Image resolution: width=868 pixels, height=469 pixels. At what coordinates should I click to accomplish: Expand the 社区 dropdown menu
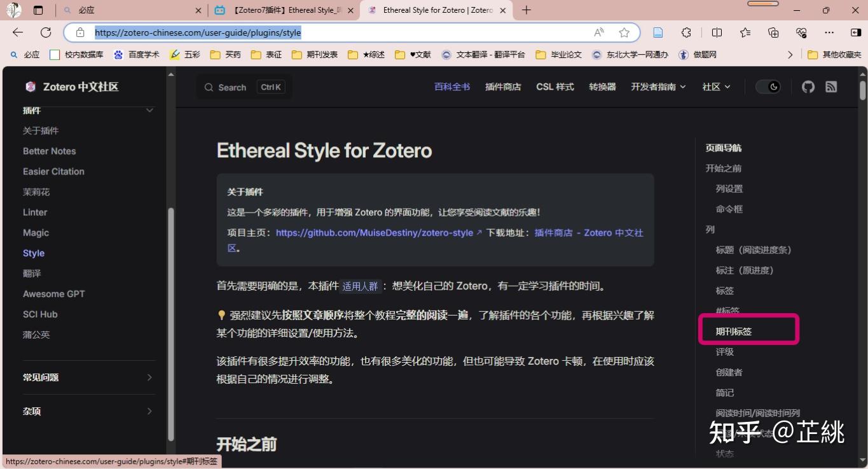pyautogui.click(x=717, y=87)
